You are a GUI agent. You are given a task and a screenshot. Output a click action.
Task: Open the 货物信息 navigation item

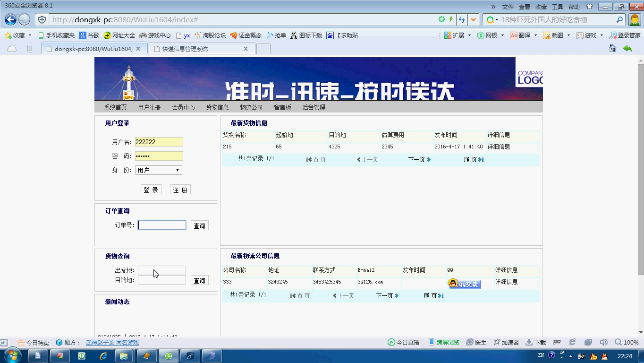[217, 107]
